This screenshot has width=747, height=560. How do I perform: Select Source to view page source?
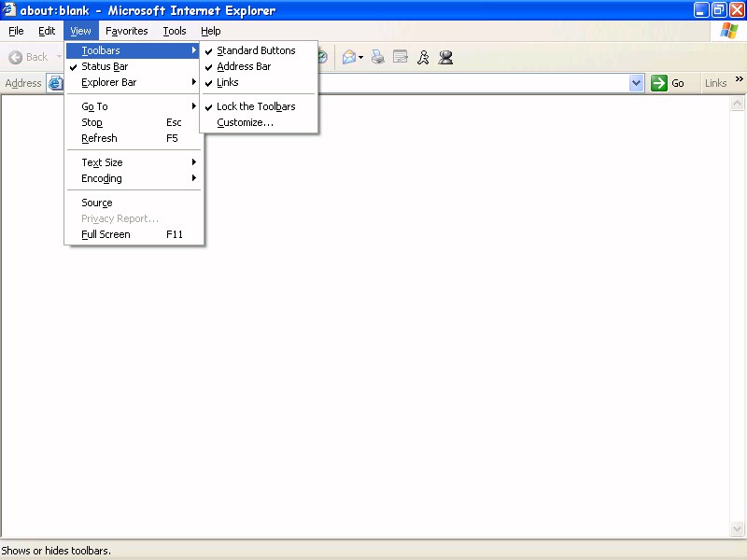pyautogui.click(x=134, y=203)
